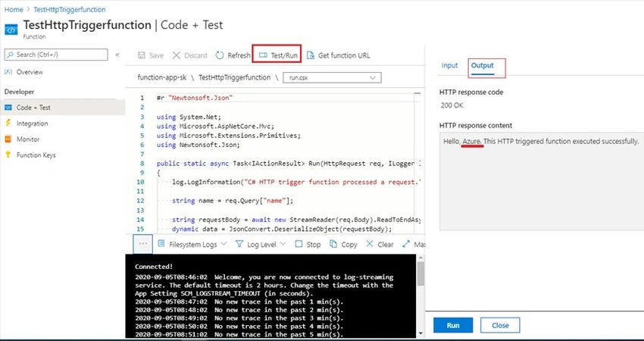Click the function icon beside the title
The width and height of the screenshot is (644, 341).
click(x=11, y=30)
